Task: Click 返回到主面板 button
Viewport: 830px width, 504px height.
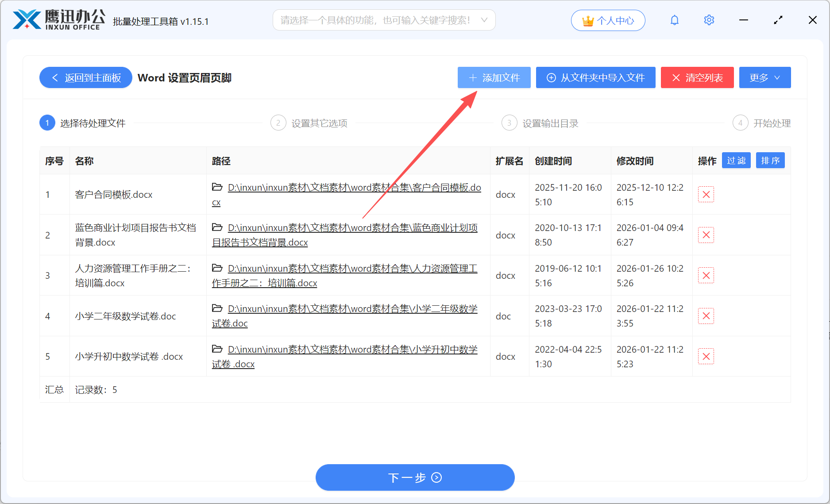Action: 86,77
